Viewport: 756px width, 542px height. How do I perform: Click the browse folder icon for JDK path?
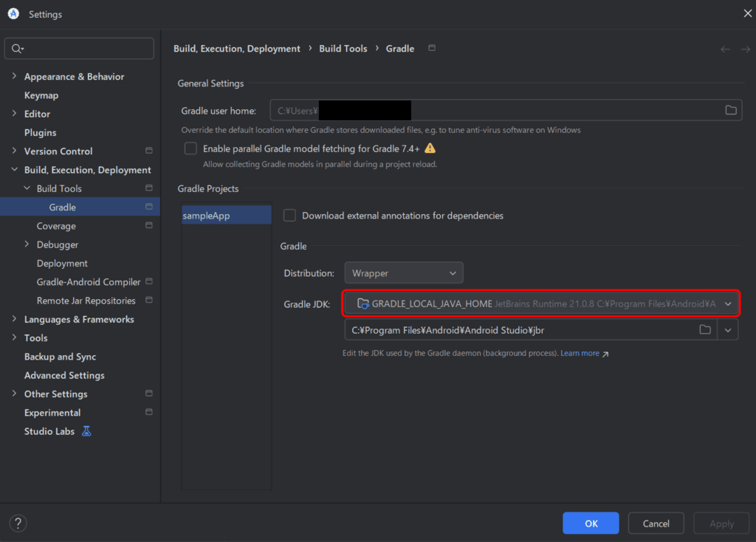tap(705, 329)
